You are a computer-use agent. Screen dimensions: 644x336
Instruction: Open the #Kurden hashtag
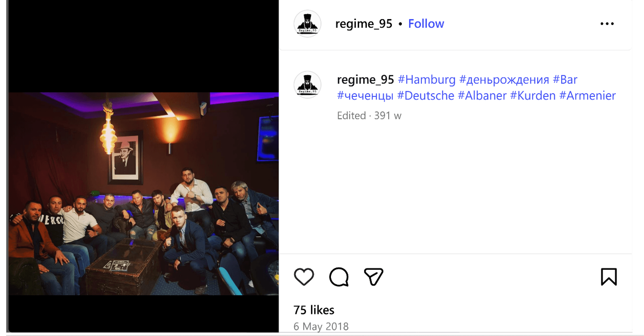click(x=533, y=96)
